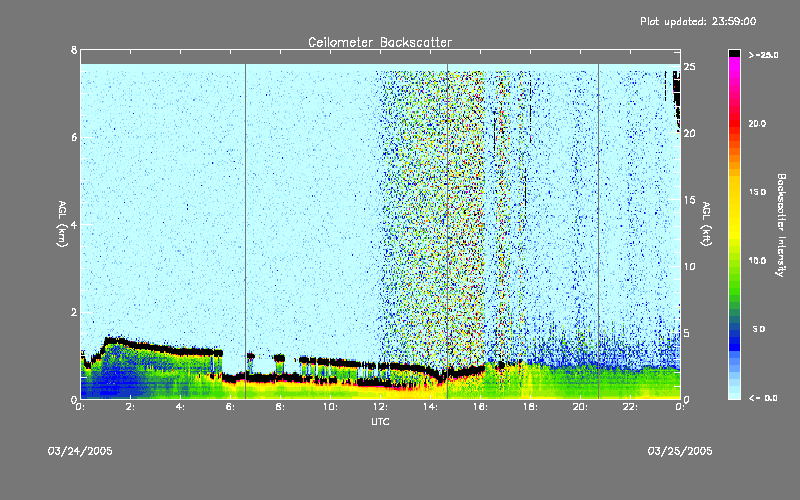
Task: Click the gray vertical line after 6: UTC
Action: click(245, 232)
